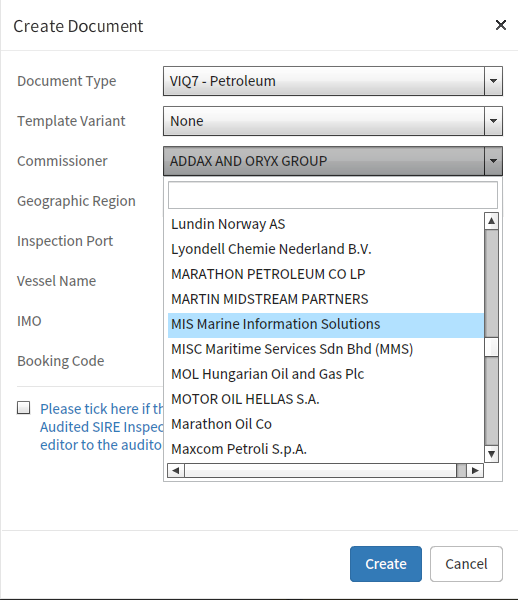Click the list scroll left arrow

pos(176,470)
